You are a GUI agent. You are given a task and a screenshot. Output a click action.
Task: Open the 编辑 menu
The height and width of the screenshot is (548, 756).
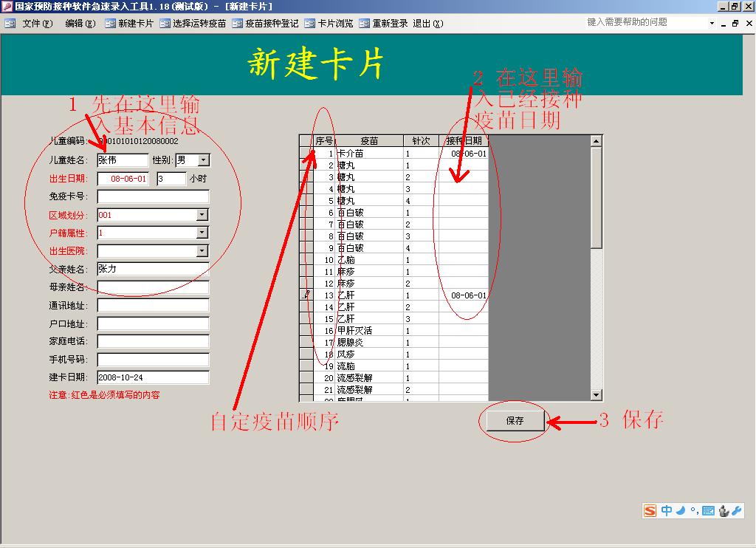(80, 23)
